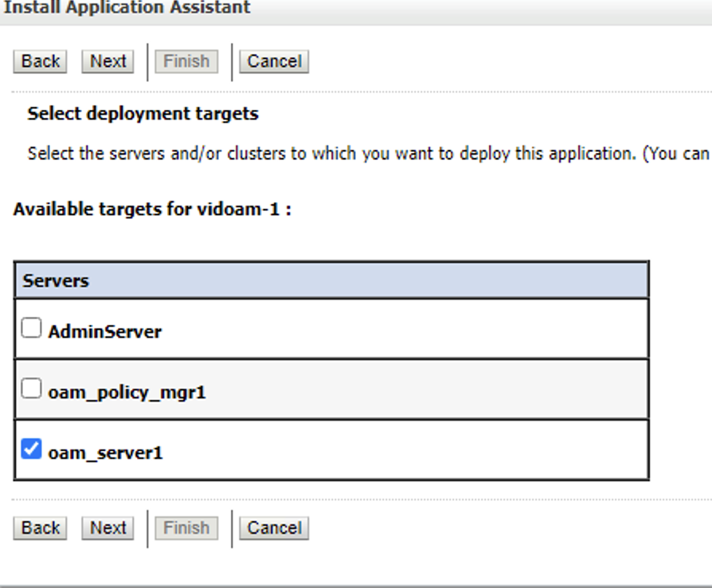Click the Select deployment targets heading
Screen dimensions: 712x588
coord(143,114)
